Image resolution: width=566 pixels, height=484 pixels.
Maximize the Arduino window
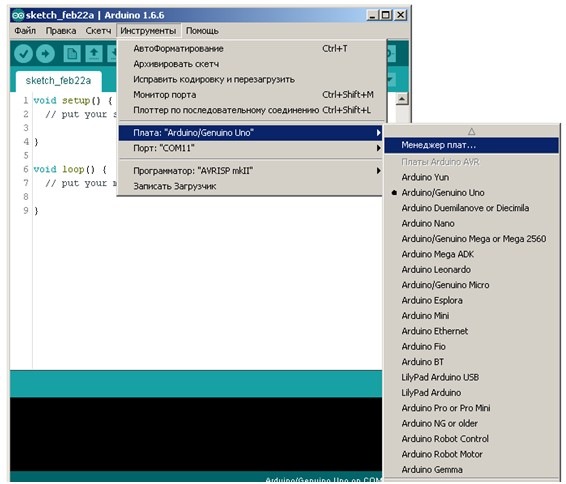coord(386,15)
